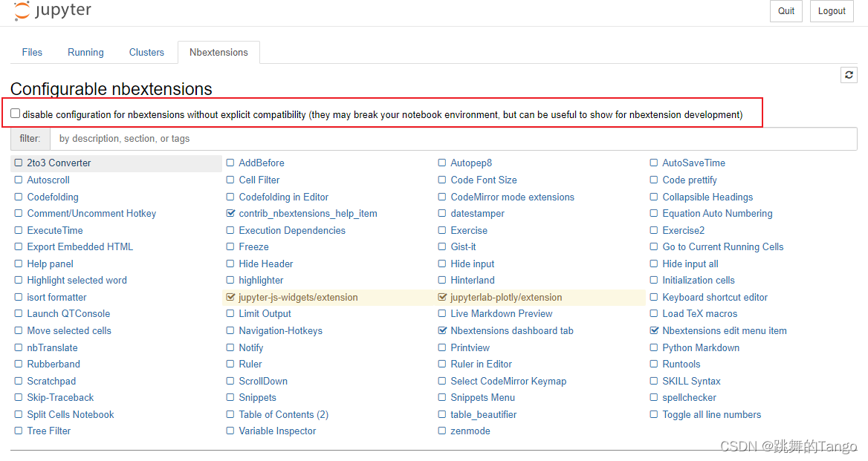Image resolution: width=868 pixels, height=461 pixels.
Task: Open the Snippets Menu extension
Action: pos(482,397)
